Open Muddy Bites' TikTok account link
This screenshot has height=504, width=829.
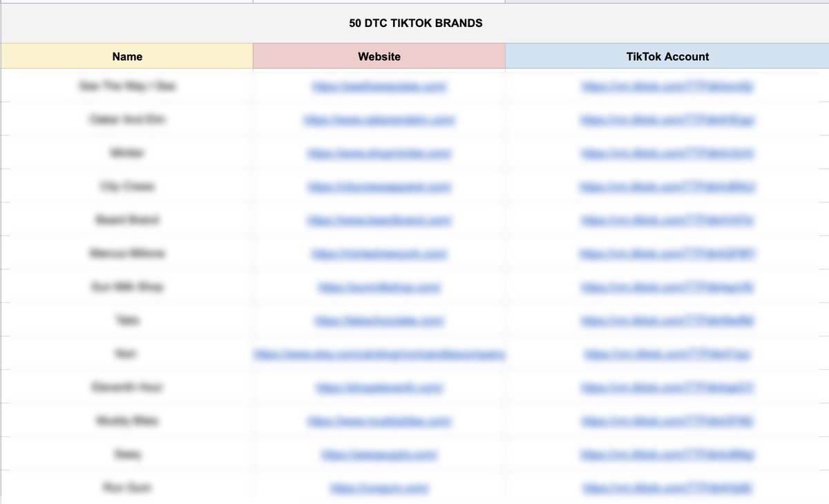(667, 420)
